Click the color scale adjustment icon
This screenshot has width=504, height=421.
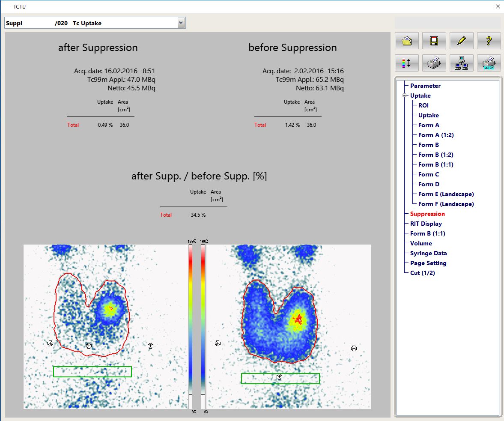(407, 63)
